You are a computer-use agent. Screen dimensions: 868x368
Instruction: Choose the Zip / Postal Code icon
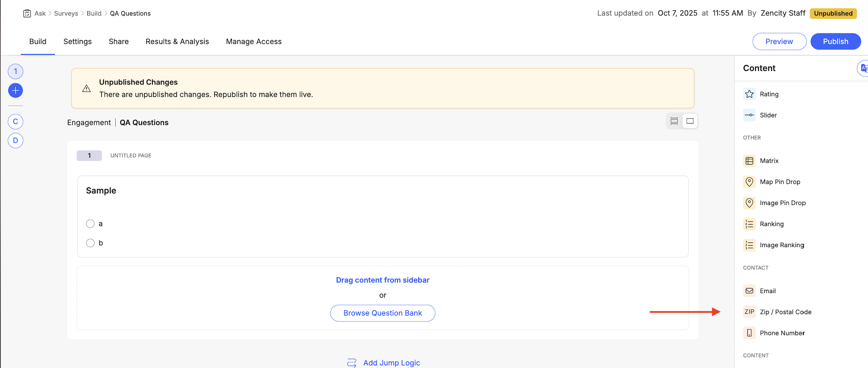click(x=749, y=312)
